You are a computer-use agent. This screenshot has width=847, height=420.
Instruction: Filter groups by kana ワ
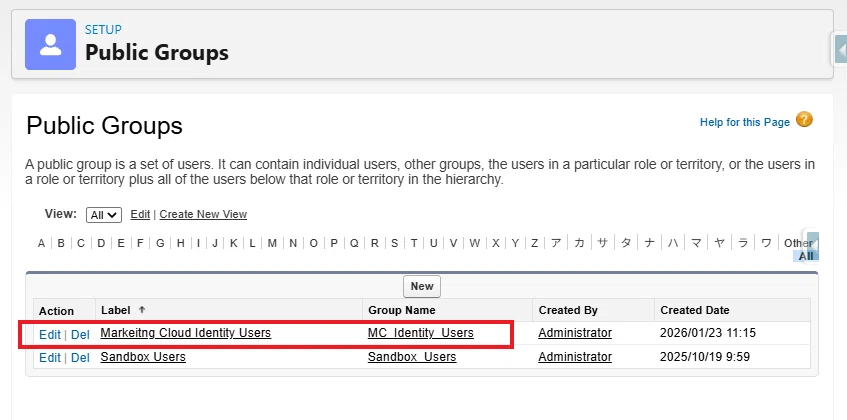coord(766,243)
